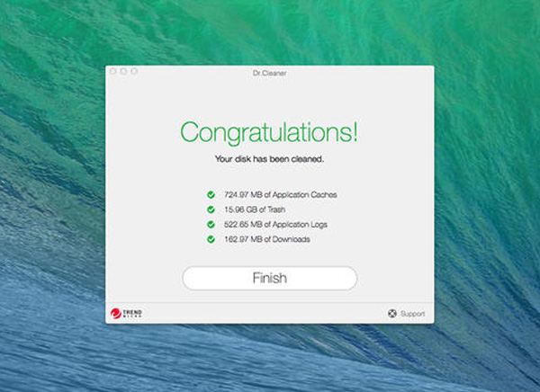Close the Dr. Cleaner window
Viewport: 540px width, 392px height.
coord(113,71)
